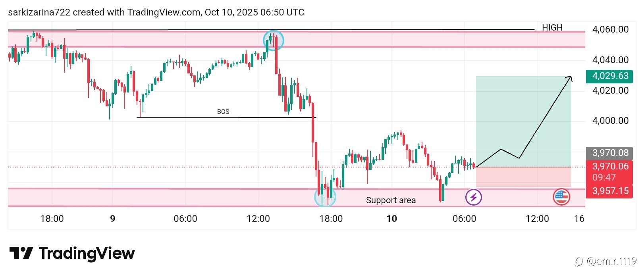
Task: Click the 4,060.00 price axis label
Action: coord(610,29)
